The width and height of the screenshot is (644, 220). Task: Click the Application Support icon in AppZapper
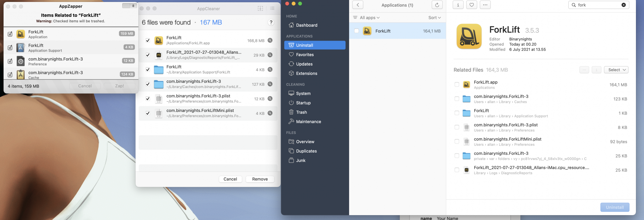[21, 47]
